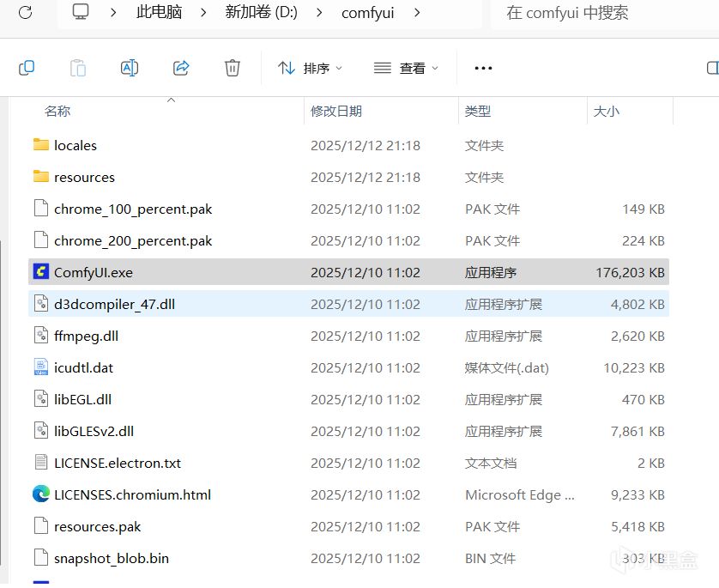Click the libGLESv2.dll file icon
Image resolution: width=719 pixels, height=588 pixels.
tap(41, 430)
